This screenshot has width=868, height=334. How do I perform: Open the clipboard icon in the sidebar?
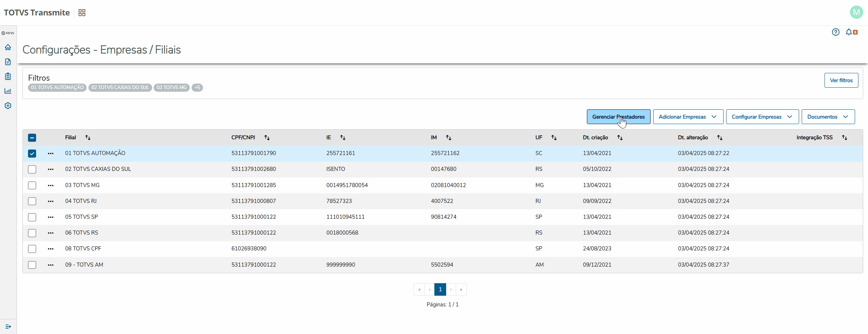(8, 76)
